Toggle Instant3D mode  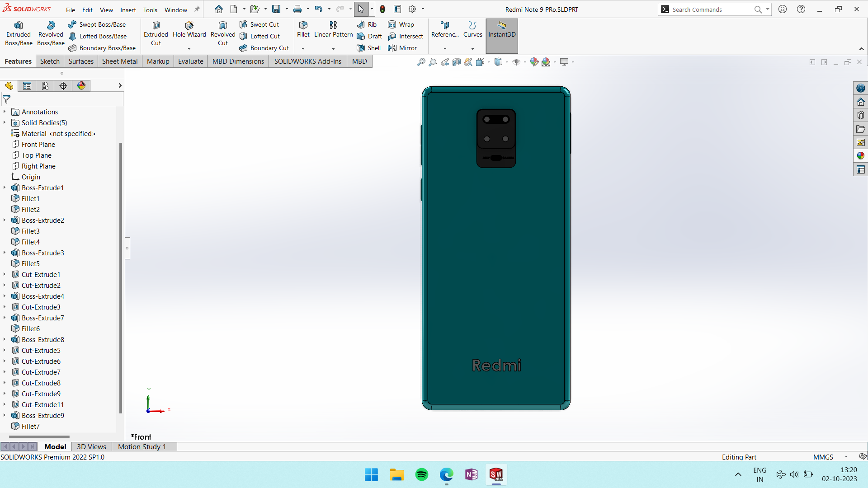tap(502, 36)
